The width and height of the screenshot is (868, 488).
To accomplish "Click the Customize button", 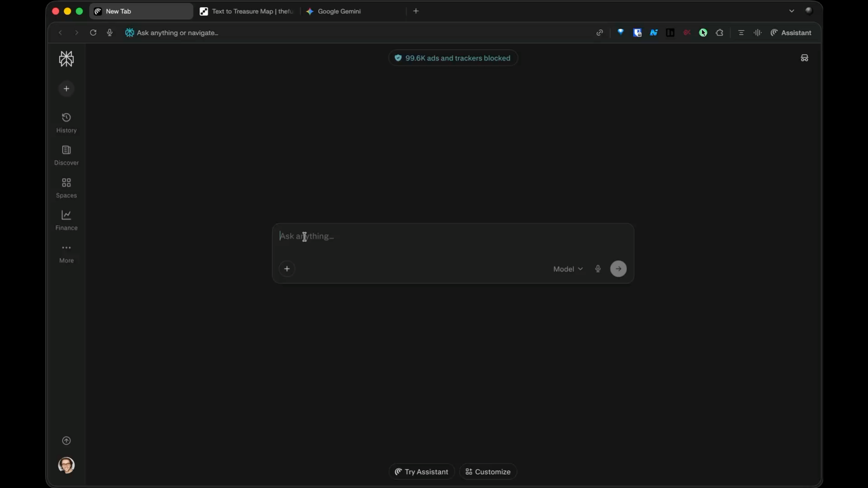I will tap(488, 472).
